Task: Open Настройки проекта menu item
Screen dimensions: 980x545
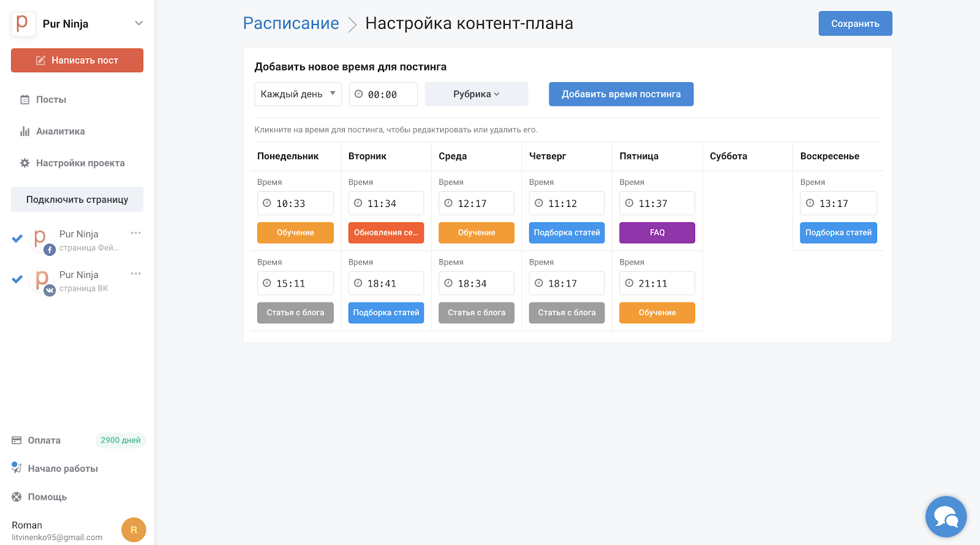Action: click(80, 163)
